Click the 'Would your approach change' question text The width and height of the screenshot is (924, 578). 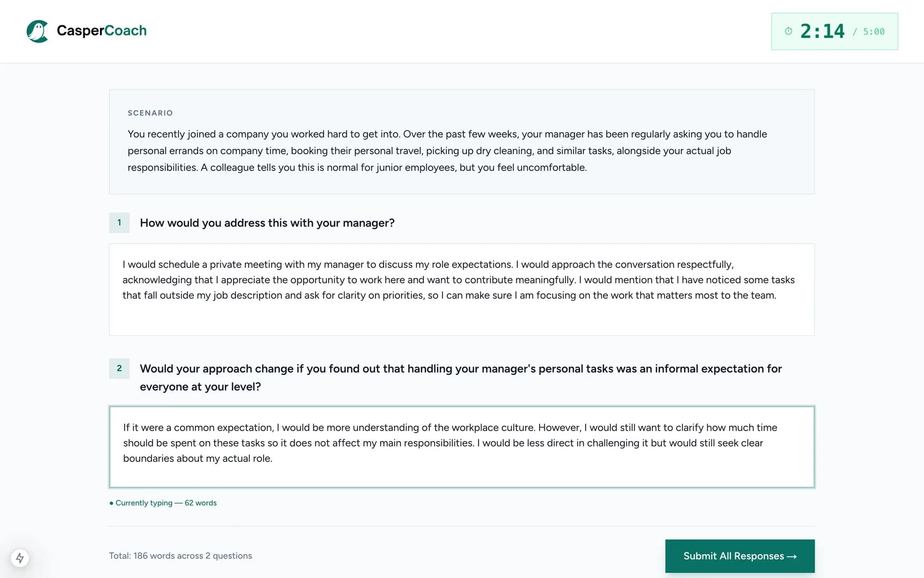coord(461,378)
